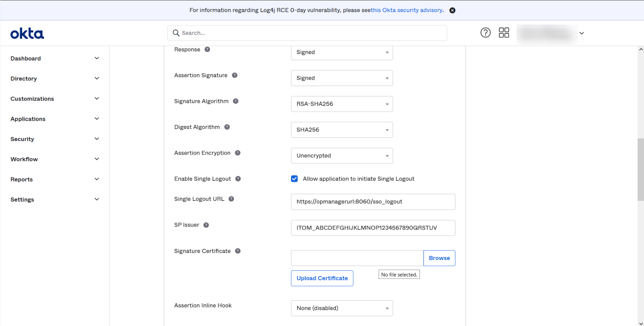This screenshot has width=644, height=326.
Task: Click the vertical page scrollbar thumb
Action: (641, 169)
